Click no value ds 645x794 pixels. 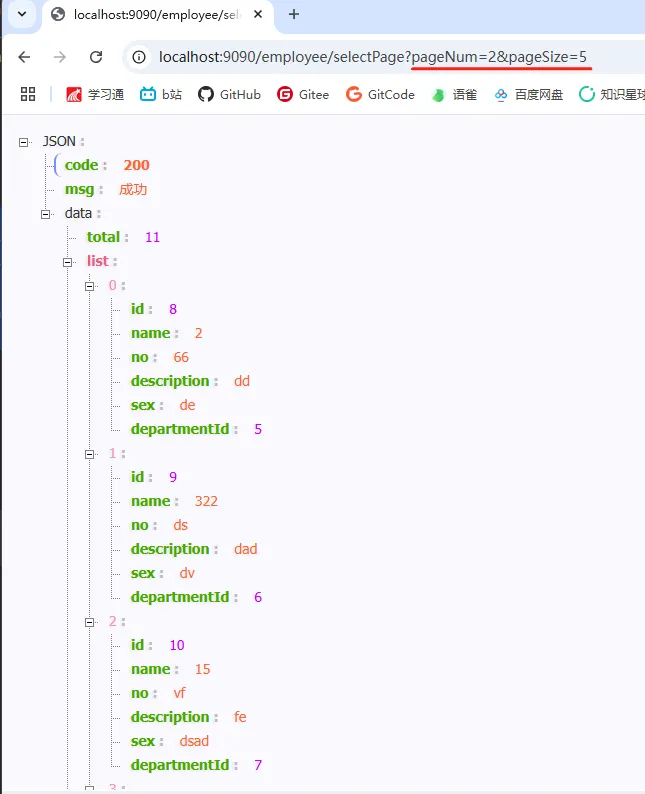(181, 525)
